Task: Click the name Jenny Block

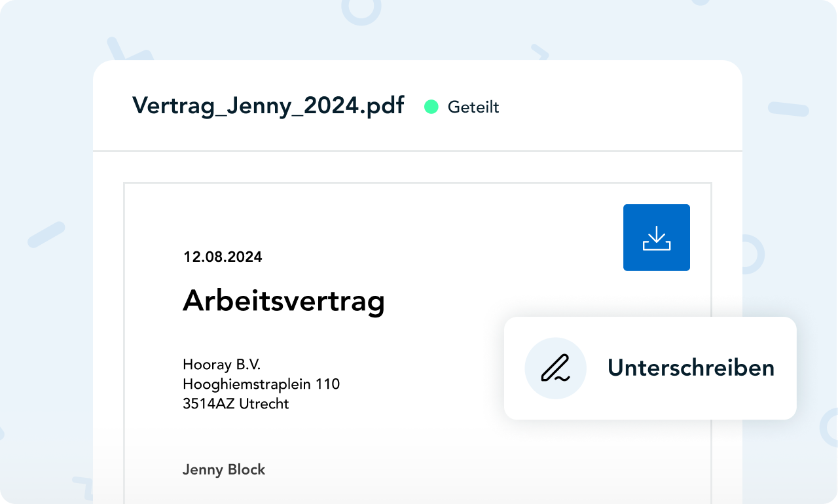Action: 224,469
